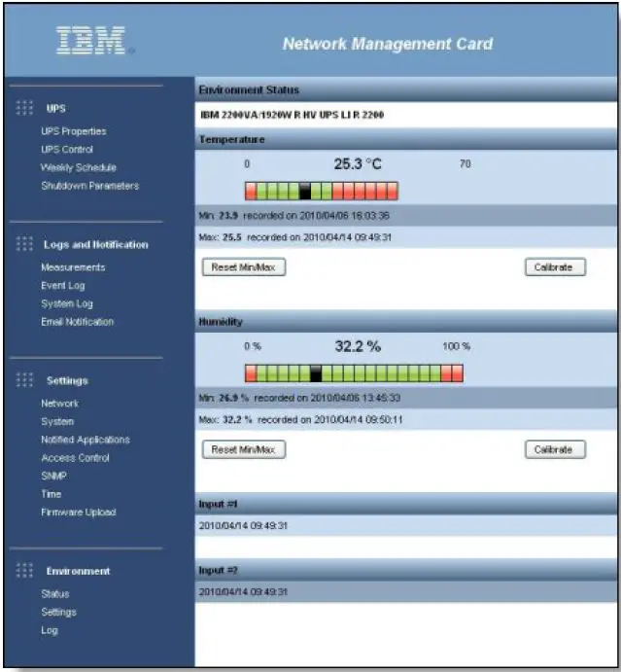
Task: Open Time settings
Action: point(51,494)
